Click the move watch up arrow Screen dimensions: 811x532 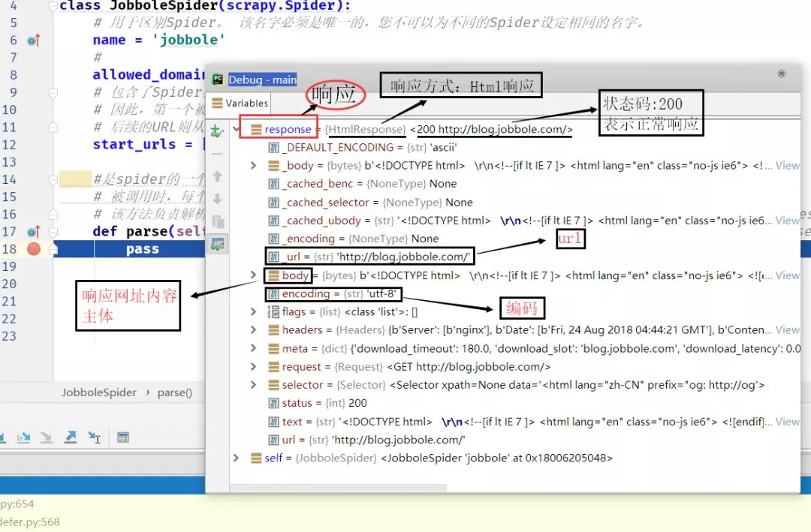217,176
